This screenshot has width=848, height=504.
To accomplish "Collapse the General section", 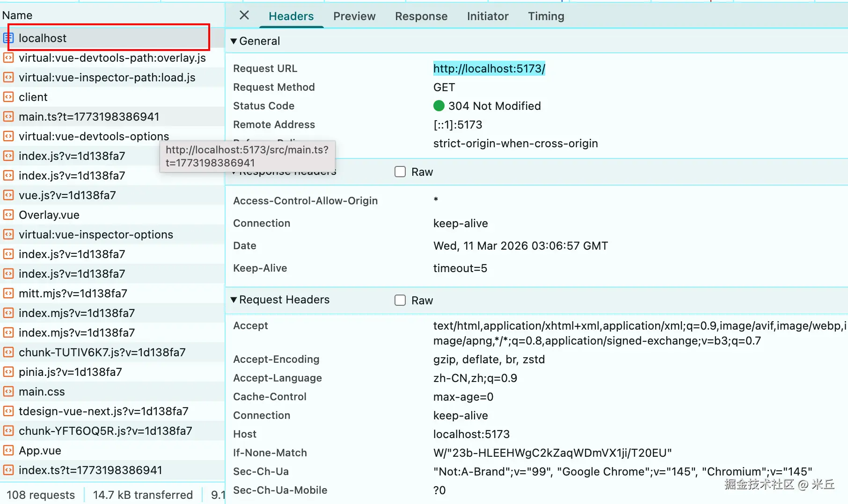I will (234, 41).
